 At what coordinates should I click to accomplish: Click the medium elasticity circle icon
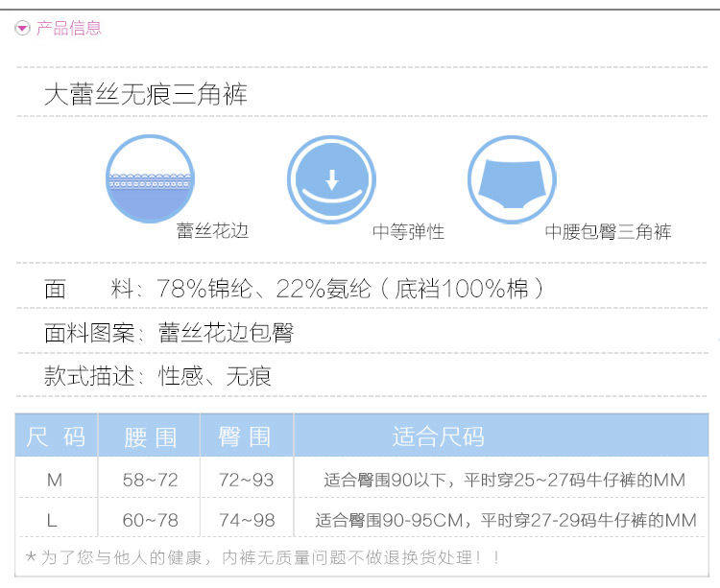click(331, 179)
